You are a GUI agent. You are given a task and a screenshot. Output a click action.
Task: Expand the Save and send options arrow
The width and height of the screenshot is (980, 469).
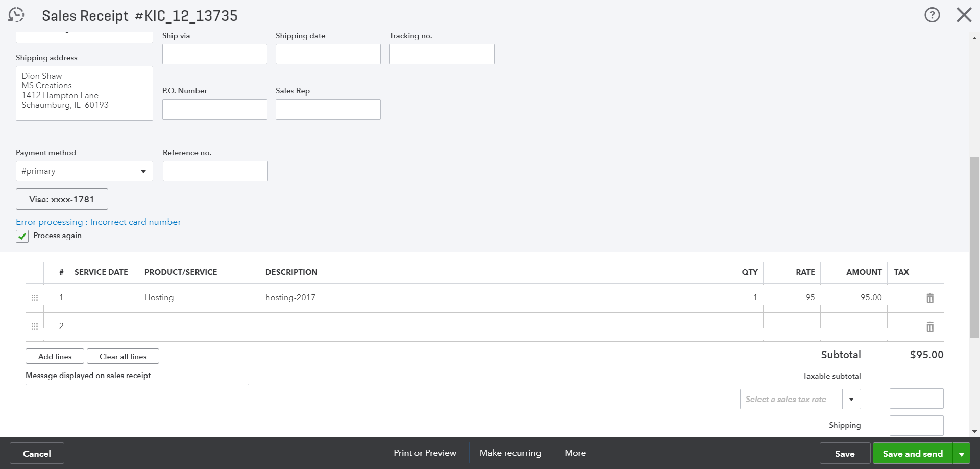(x=962, y=454)
